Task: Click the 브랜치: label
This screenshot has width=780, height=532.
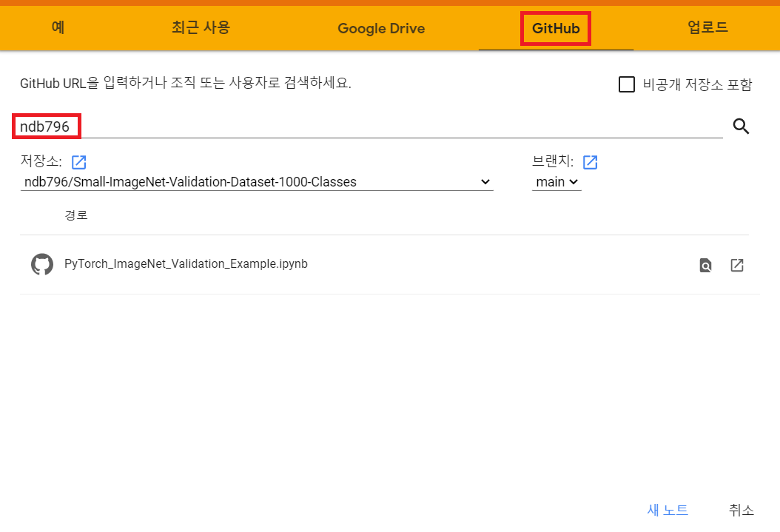Action: pyautogui.click(x=553, y=161)
